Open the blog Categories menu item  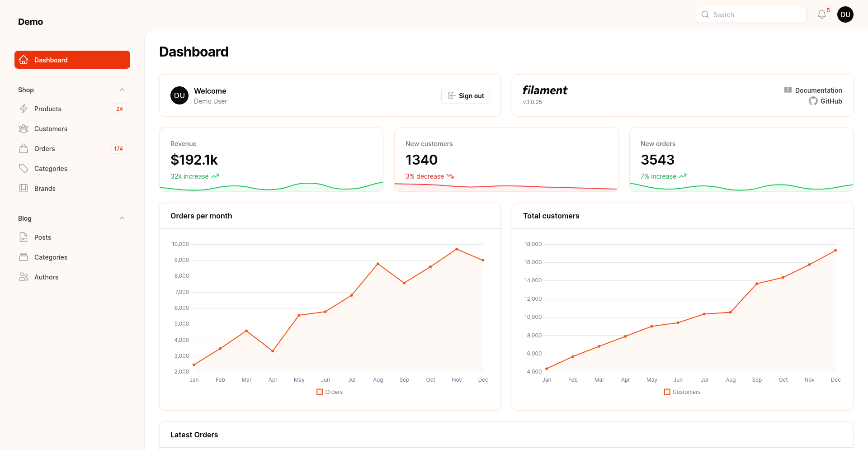(51, 257)
